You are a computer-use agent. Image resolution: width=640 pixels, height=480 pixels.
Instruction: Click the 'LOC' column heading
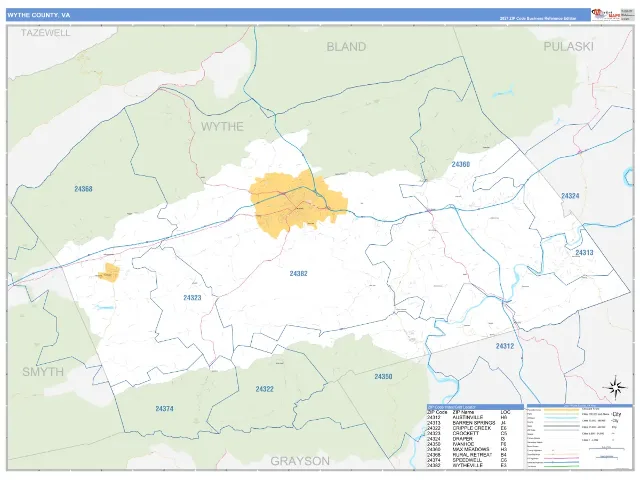pyautogui.click(x=505, y=412)
